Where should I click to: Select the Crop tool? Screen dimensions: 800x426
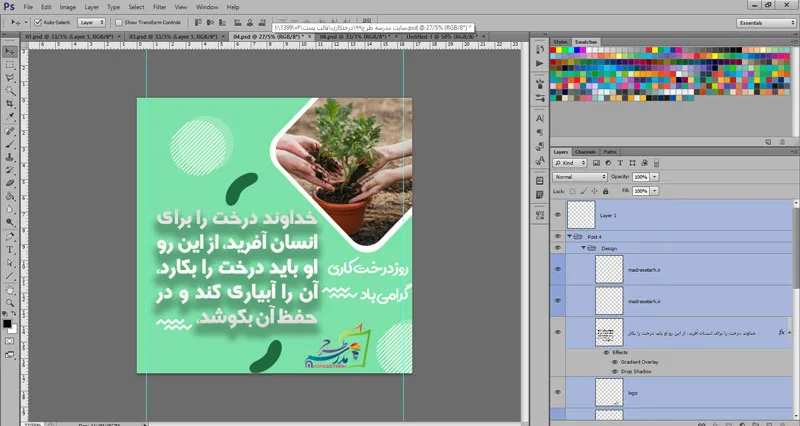coord(9,104)
